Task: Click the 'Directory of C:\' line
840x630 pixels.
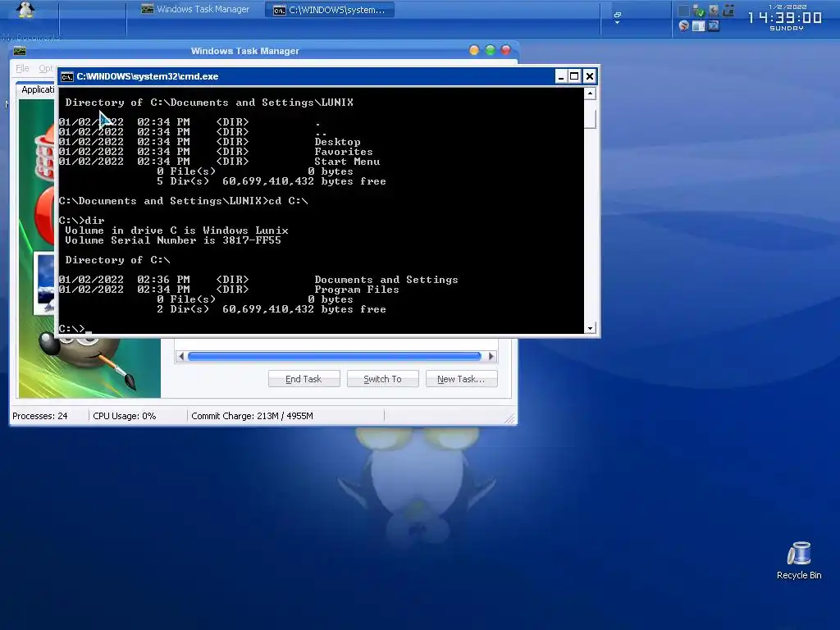Action: (x=117, y=260)
